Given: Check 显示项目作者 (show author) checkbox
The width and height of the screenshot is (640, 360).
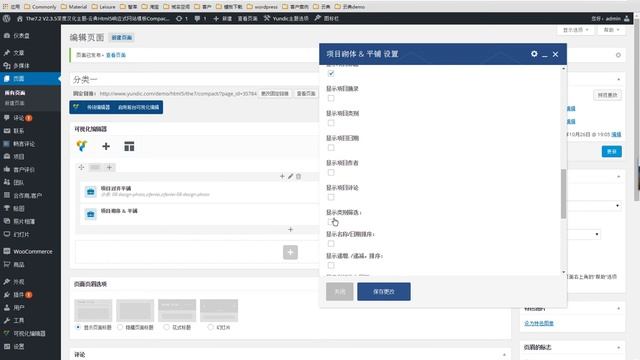Looking at the screenshot, I should 331,173.
